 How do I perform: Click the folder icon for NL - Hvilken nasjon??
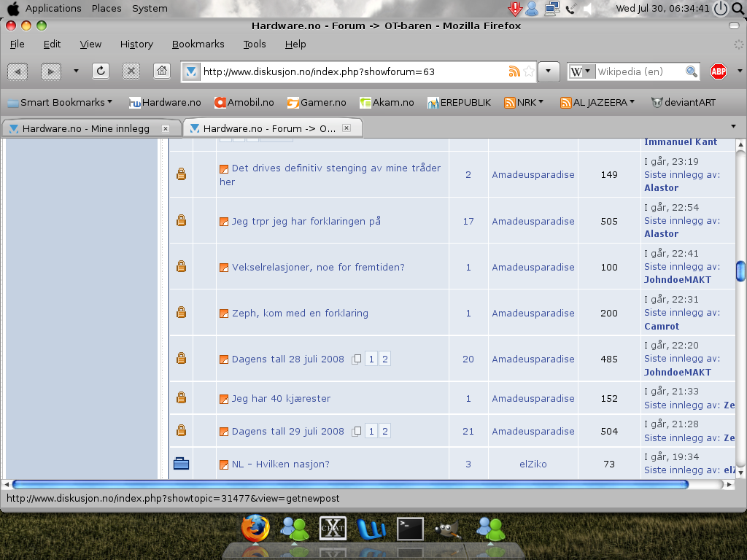[x=181, y=463]
